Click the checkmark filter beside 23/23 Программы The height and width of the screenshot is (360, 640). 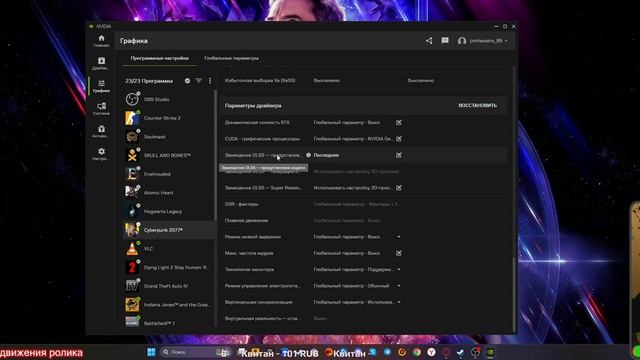coord(187,81)
